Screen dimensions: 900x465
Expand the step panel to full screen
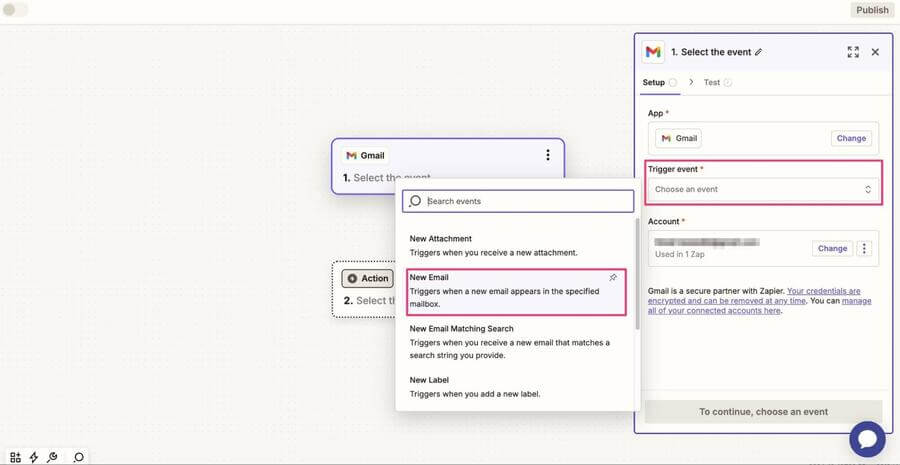[853, 52]
